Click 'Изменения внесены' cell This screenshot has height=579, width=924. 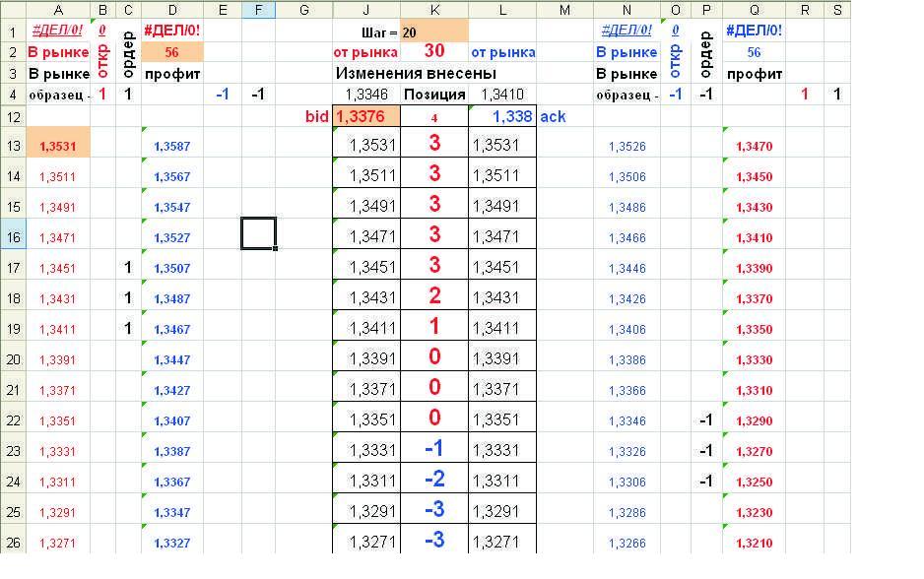pyautogui.click(x=416, y=73)
